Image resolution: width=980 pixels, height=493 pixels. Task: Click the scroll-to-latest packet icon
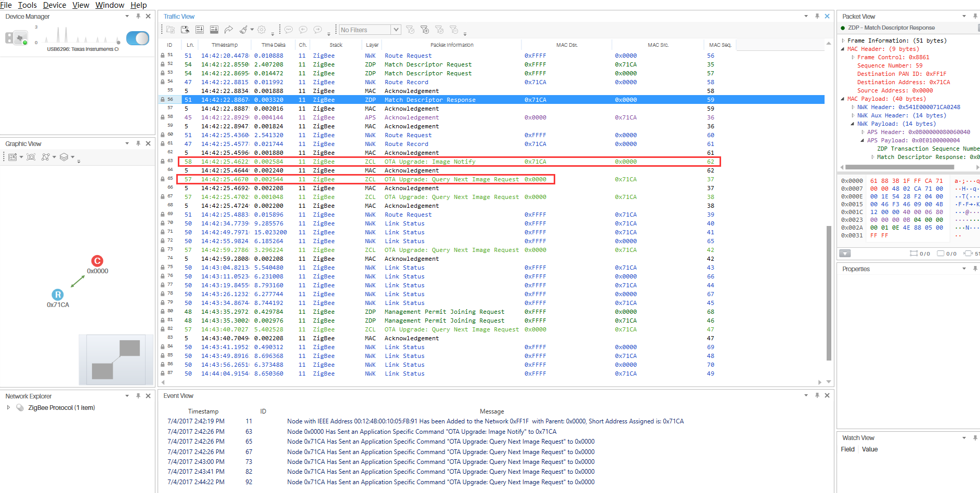[x=200, y=30]
